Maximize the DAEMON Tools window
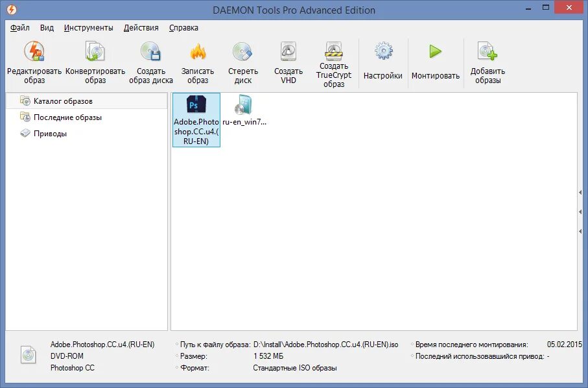The image size is (588, 388). click(x=546, y=8)
